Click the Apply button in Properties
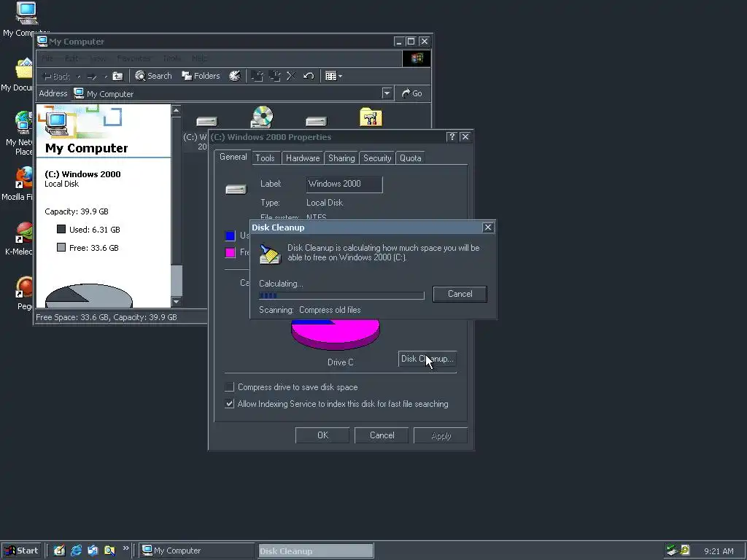This screenshot has height=560, width=747. pyautogui.click(x=441, y=435)
